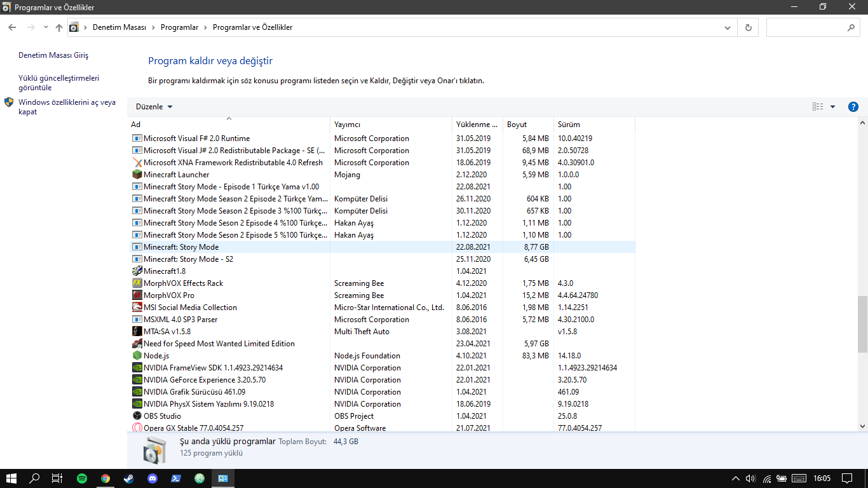Click the MSI Social Media Collection icon
This screenshot has height=488, width=868.
coord(137,308)
